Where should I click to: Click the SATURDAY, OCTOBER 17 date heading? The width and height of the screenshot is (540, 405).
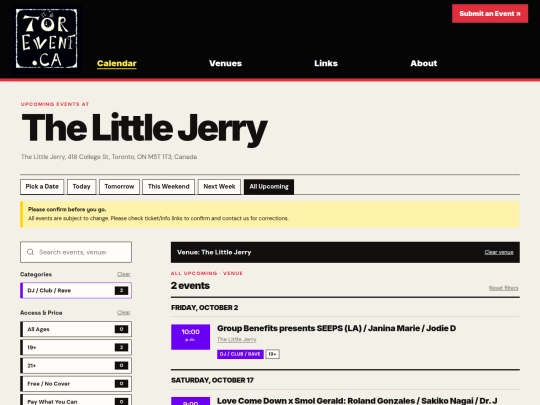point(212,380)
